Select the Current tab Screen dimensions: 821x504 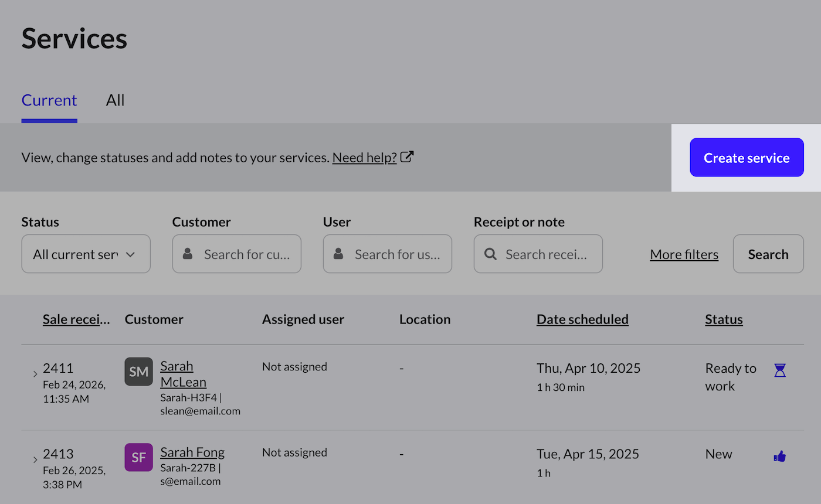point(49,100)
